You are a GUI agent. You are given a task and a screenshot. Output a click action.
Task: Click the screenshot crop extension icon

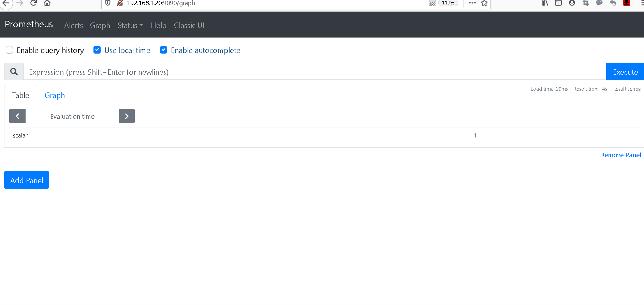[x=586, y=3]
